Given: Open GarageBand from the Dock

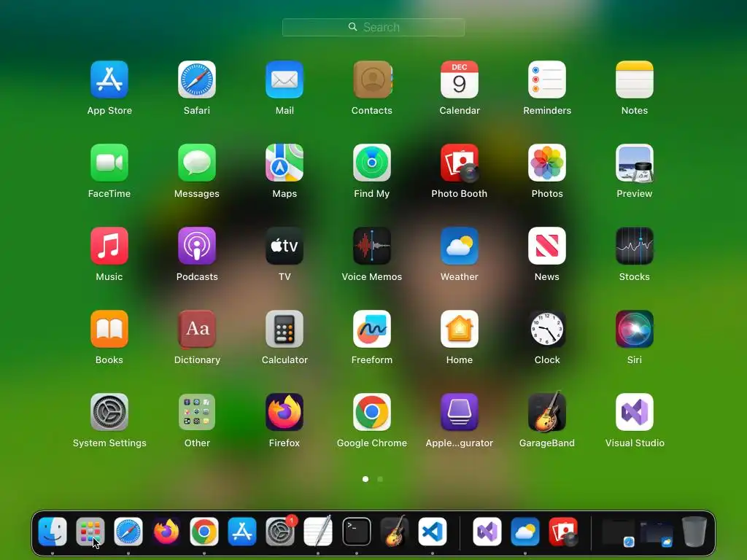Looking at the screenshot, I should click(395, 532).
